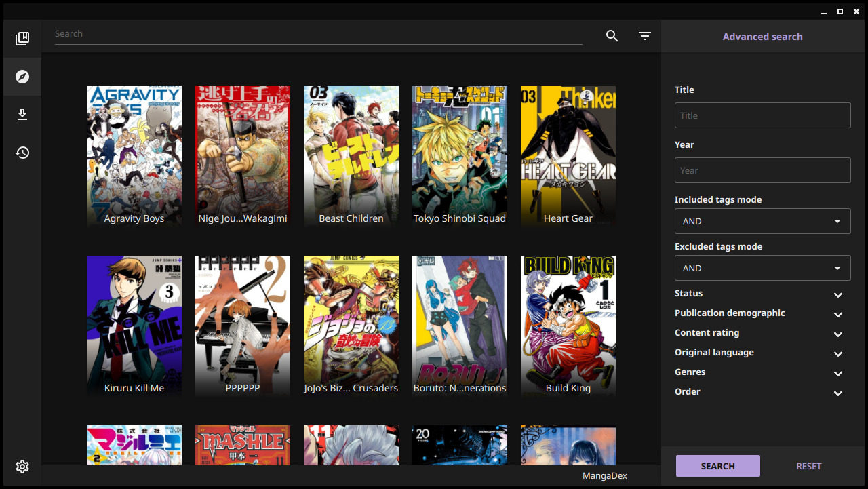868x489 pixels.
Task: Open the Downloads sidebar icon
Action: click(x=22, y=115)
